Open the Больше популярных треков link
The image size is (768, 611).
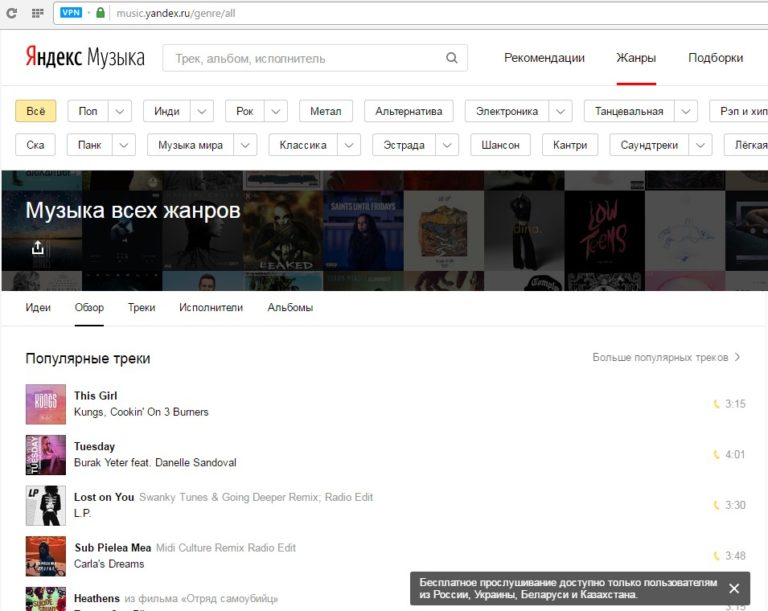point(666,357)
